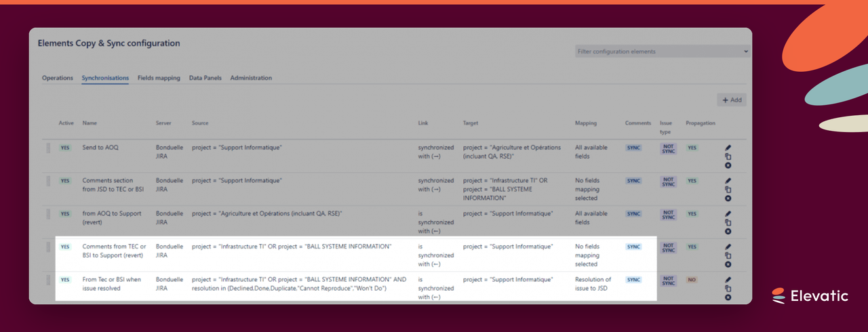Viewport: 868px width, 332px height.
Task: Switch to the Operations tab
Action: point(58,78)
